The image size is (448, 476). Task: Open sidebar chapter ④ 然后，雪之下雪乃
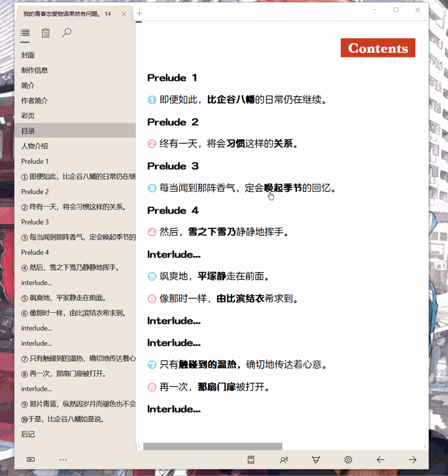75,267
